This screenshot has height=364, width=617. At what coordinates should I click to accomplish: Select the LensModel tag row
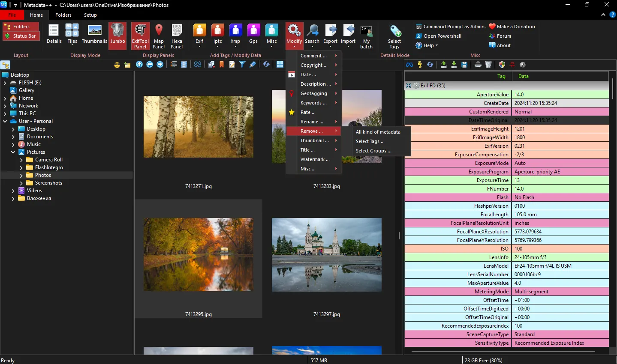click(506, 266)
